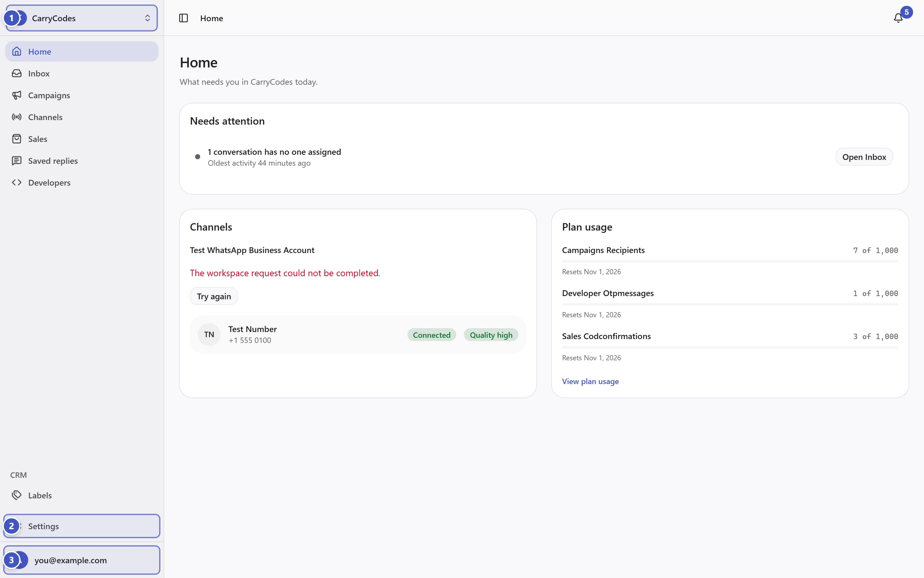Viewport: 924px width, 578px height.
Task: Click the Developer Otpmessages usage bar
Action: (x=730, y=304)
